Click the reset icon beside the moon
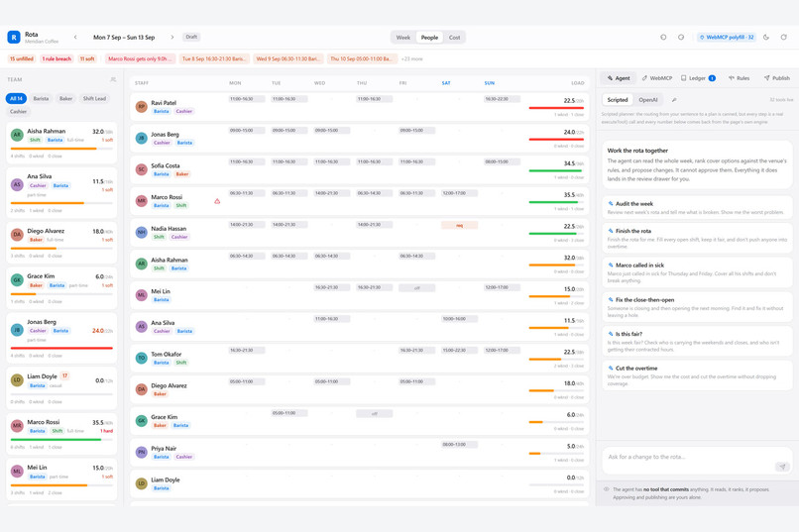Image resolution: width=799 pixels, height=532 pixels. click(784, 38)
